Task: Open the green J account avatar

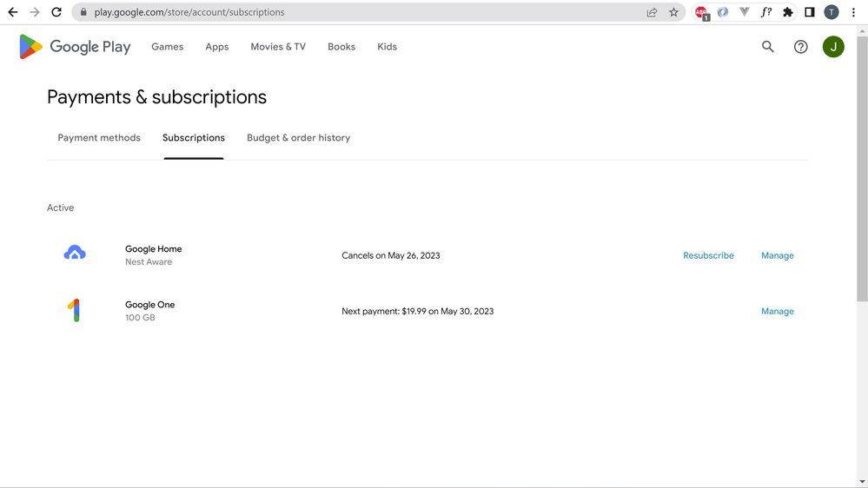Action: [833, 47]
